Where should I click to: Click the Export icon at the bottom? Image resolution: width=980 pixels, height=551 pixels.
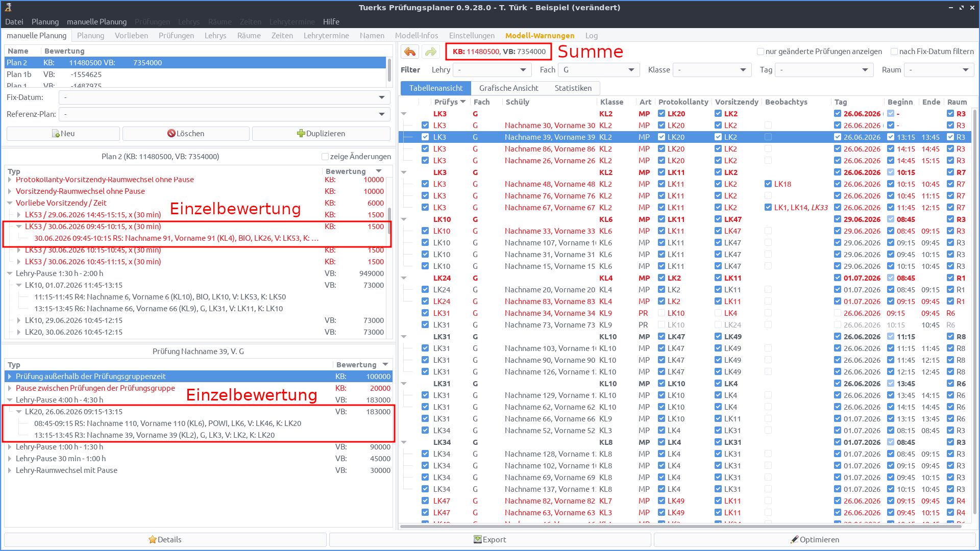[x=477, y=539]
